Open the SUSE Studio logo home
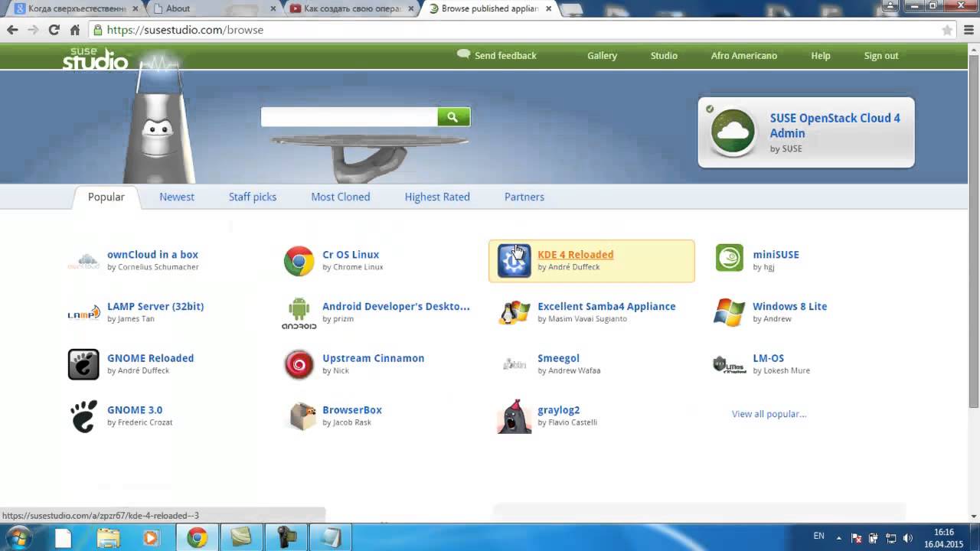Image resolution: width=980 pixels, height=551 pixels. pos(95,59)
